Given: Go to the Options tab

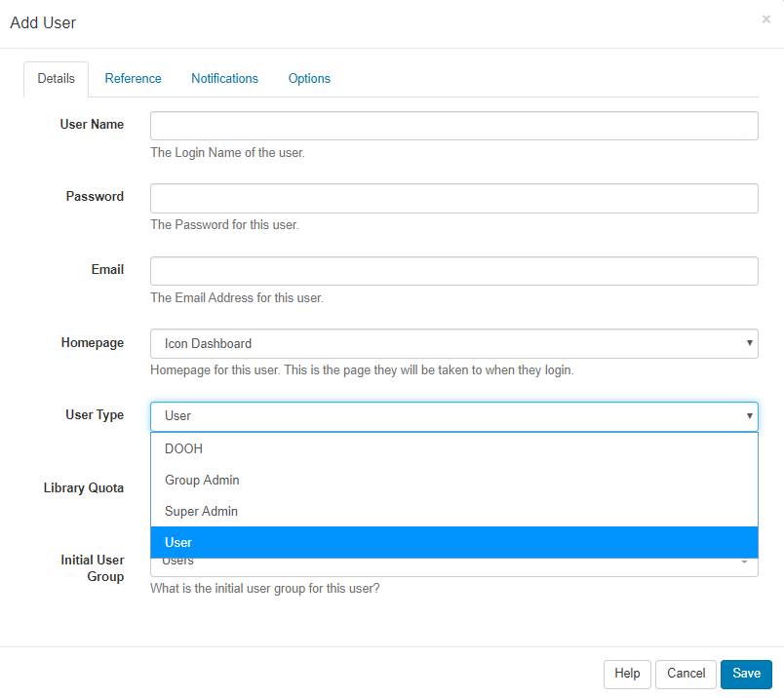Looking at the screenshot, I should point(309,79).
